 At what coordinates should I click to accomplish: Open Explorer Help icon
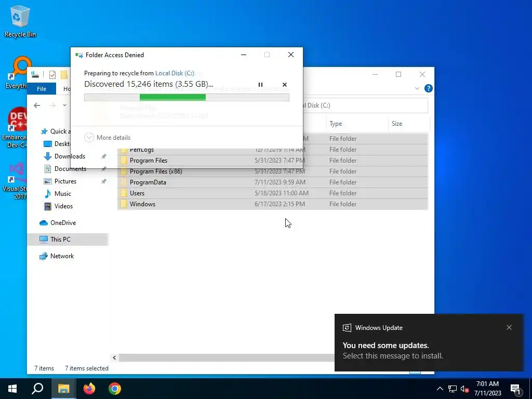tap(428, 88)
